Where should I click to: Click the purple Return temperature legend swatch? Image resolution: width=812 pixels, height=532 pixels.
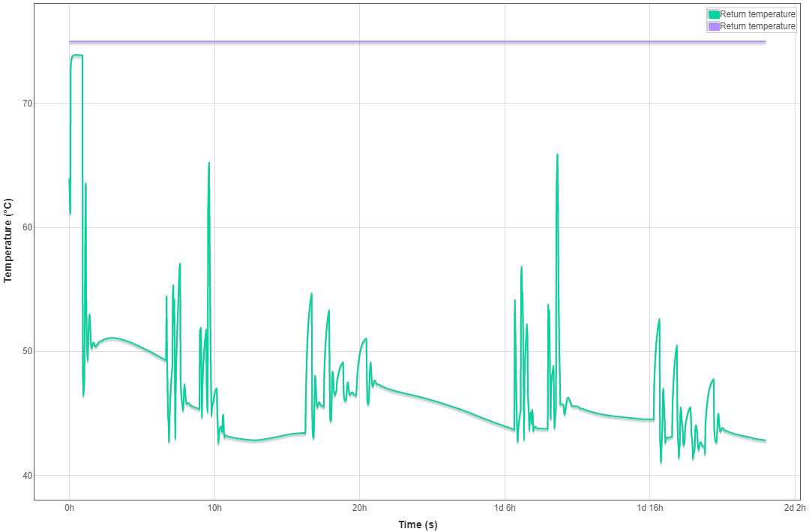[714, 26]
